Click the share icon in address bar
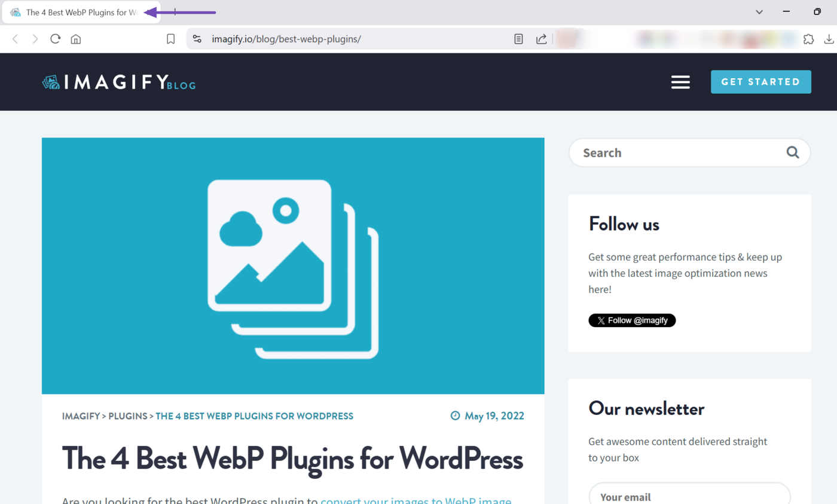Screen dimensions: 837x504 click(x=541, y=39)
